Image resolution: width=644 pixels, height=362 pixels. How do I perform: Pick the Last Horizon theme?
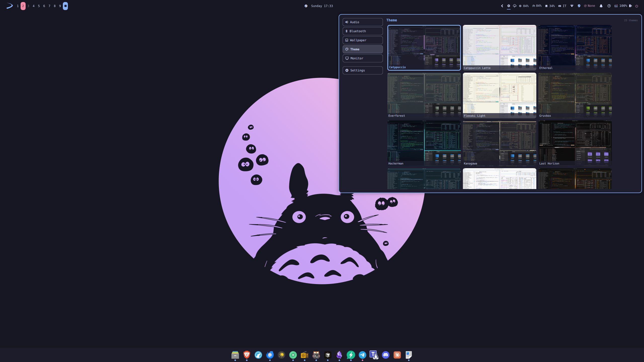point(575,143)
